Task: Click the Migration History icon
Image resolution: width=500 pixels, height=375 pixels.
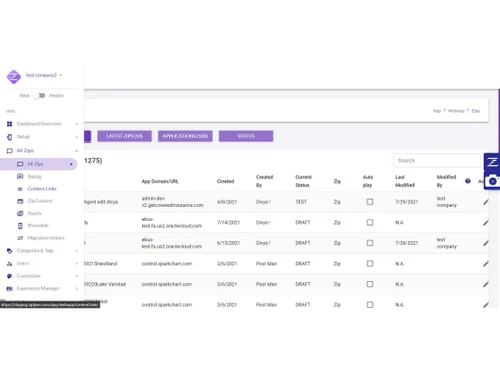Action: 20,238
